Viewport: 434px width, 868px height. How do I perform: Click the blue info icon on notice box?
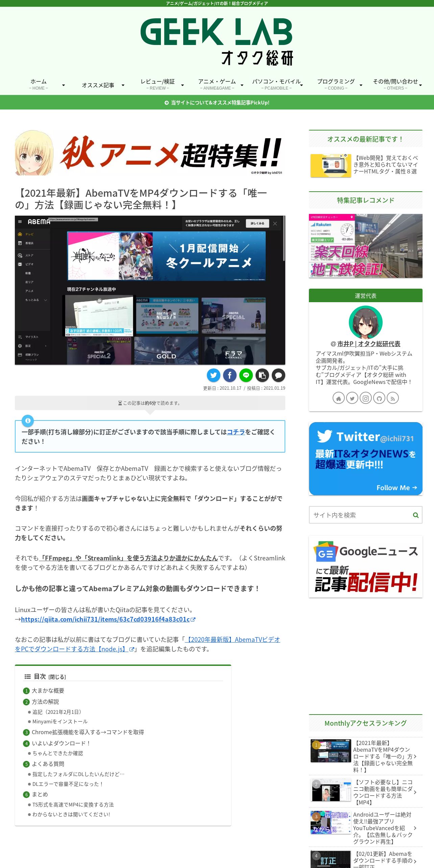point(28,420)
